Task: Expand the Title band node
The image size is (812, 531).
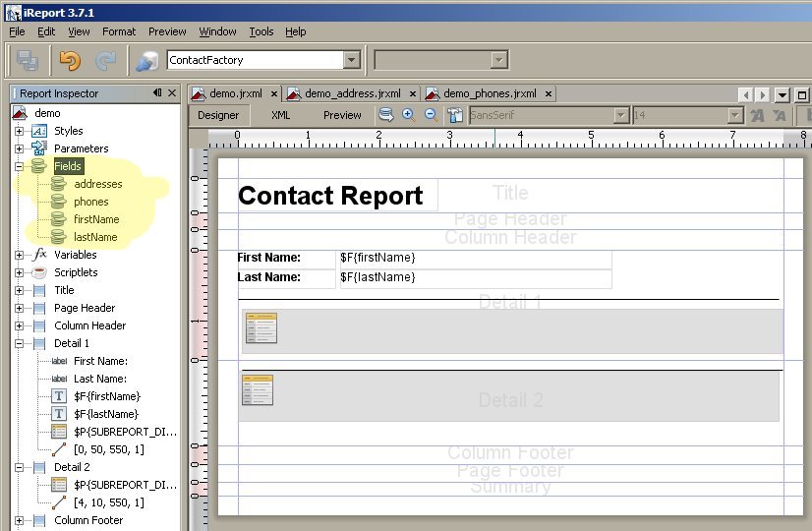Action: (19, 290)
